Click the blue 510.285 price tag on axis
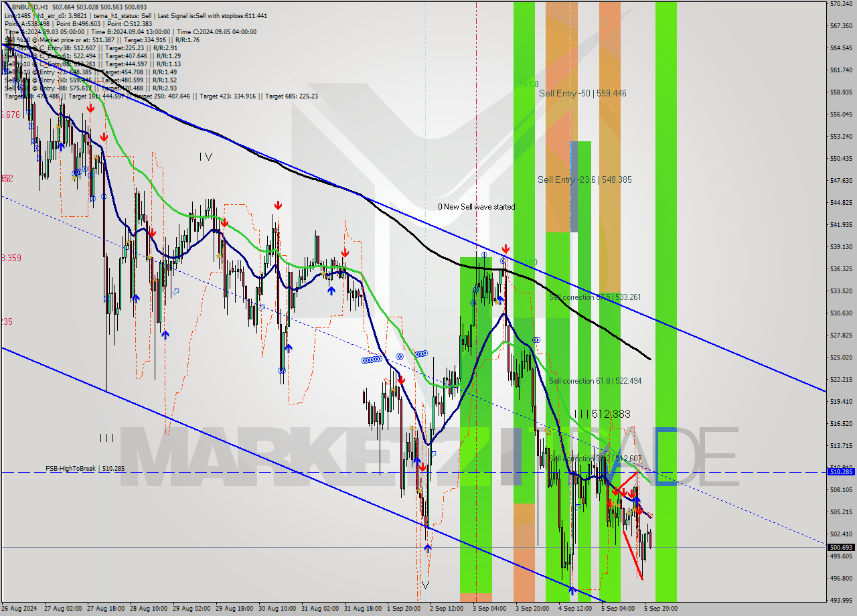This screenshot has width=857, height=616. coord(841,472)
